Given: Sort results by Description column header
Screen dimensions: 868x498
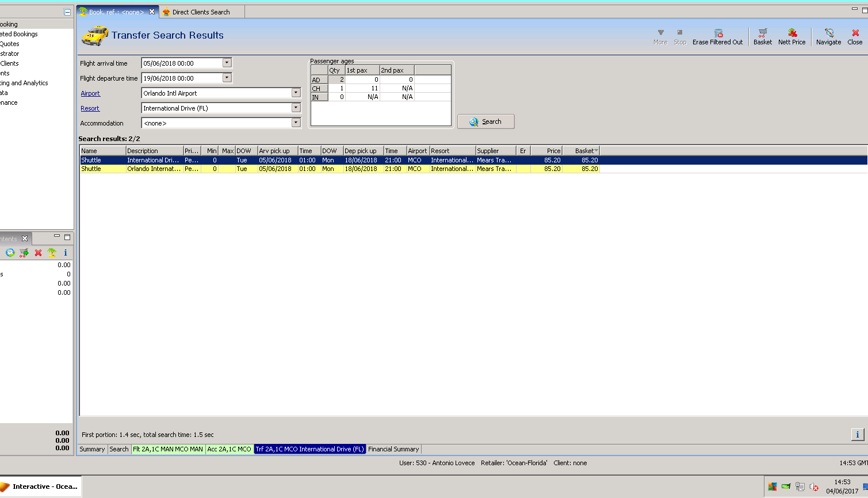Looking at the screenshot, I should 155,151.
